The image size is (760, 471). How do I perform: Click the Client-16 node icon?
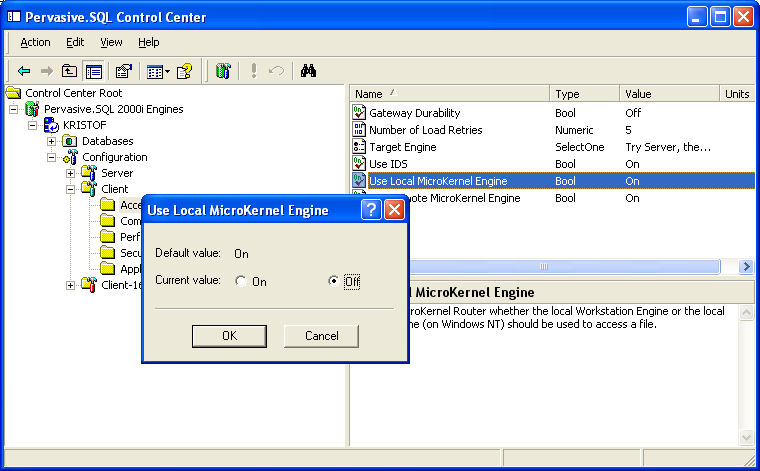(89, 284)
